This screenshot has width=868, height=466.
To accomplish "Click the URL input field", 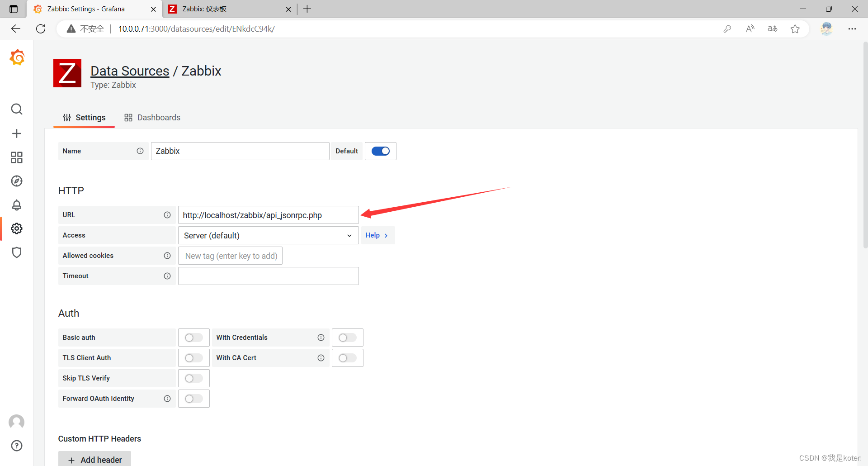I will [x=269, y=215].
